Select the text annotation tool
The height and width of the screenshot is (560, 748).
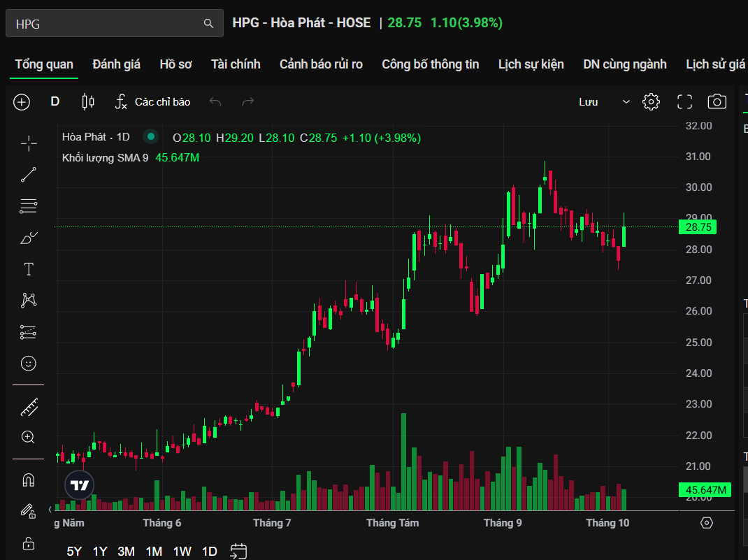pos(29,269)
